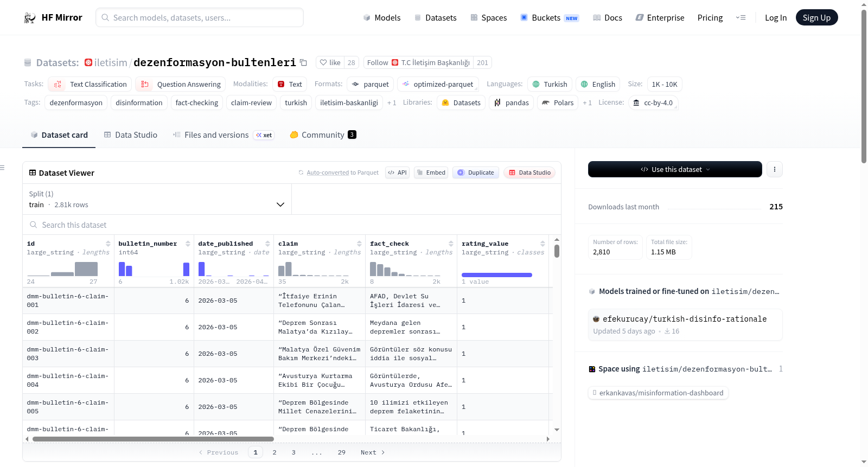Viewport: 868px width, 467px height.
Task: Click the Question Answering task tag
Action: (181, 84)
